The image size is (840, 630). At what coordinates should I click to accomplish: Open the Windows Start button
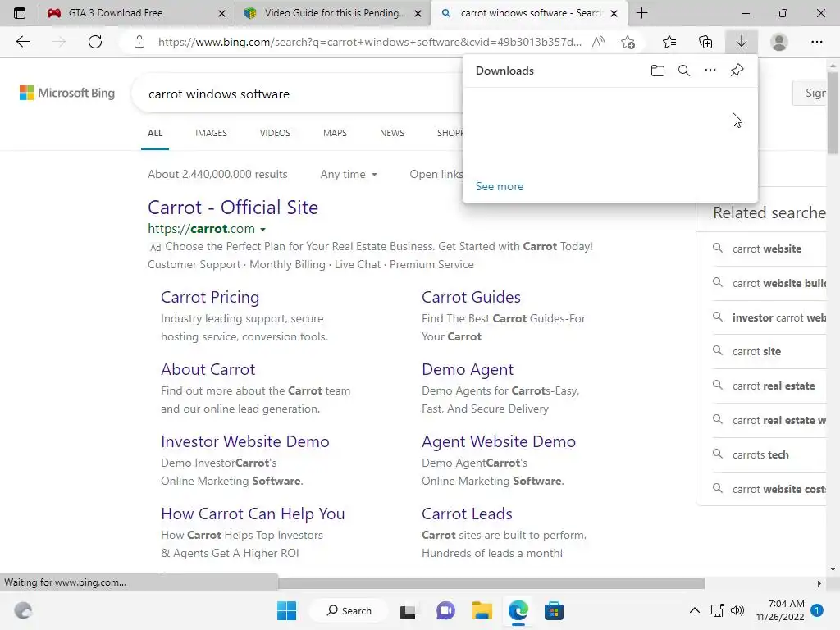[x=286, y=610]
